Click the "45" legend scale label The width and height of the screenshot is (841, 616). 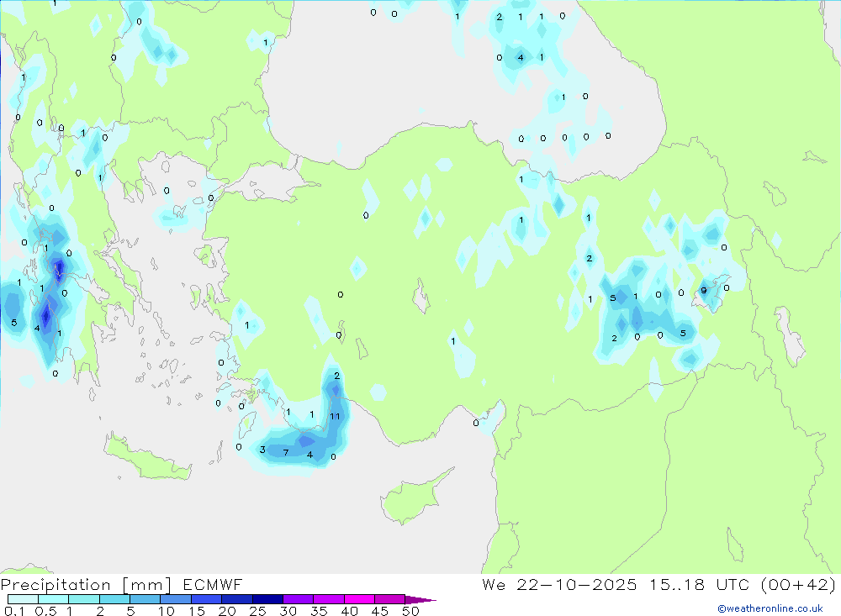(380, 611)
